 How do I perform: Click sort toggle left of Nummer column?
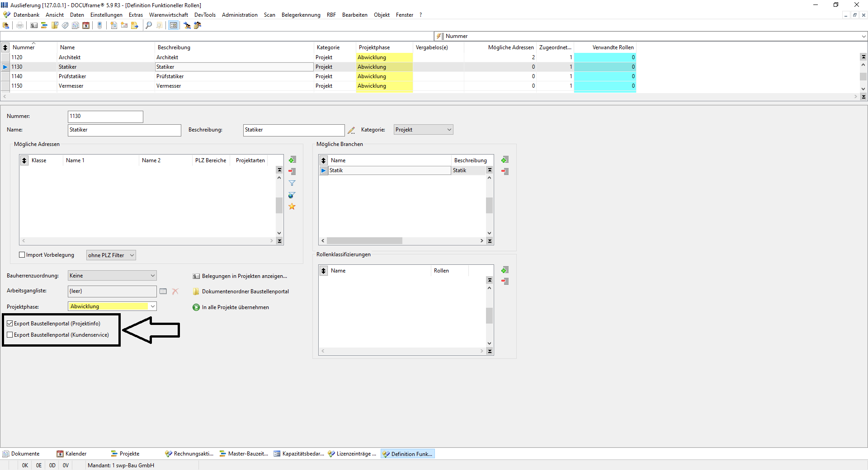coord(5,47)
